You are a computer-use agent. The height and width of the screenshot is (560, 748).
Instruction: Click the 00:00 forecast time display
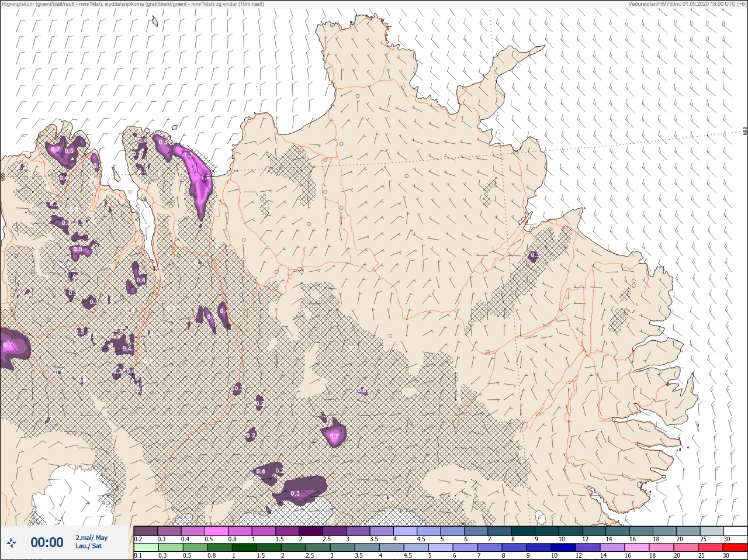pos(47,542)
